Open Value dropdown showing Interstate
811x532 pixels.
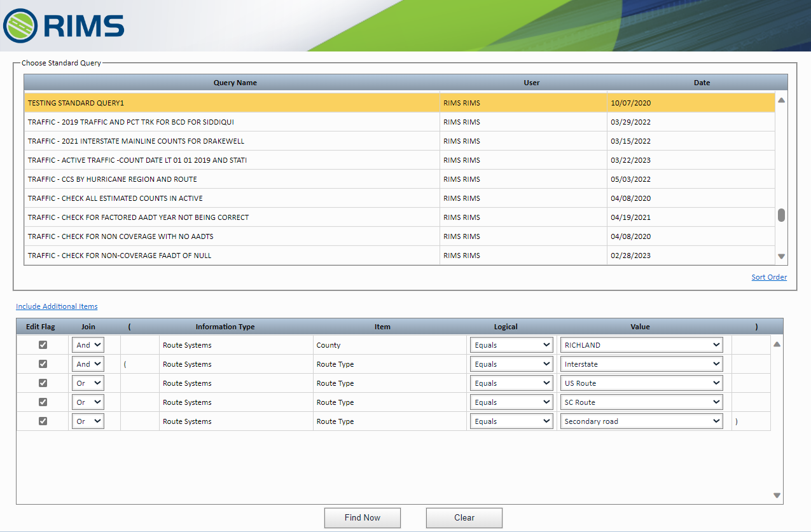(641, 364)
